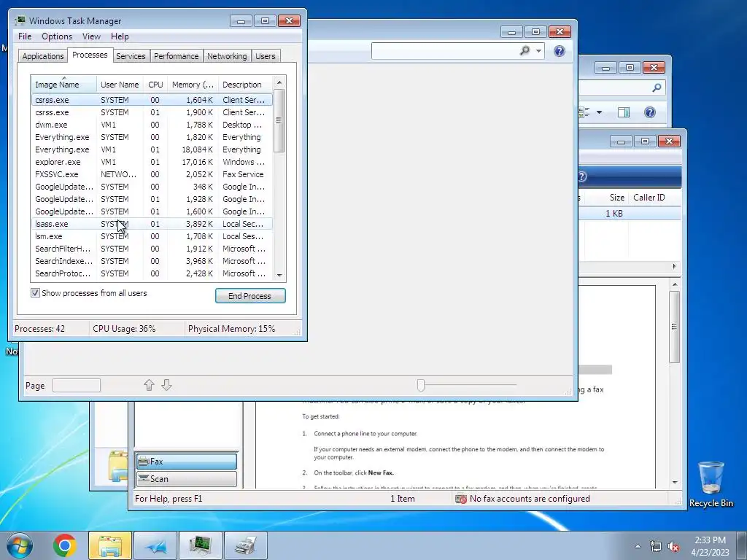Sort by the User Name column header

[x=120, y=85]
